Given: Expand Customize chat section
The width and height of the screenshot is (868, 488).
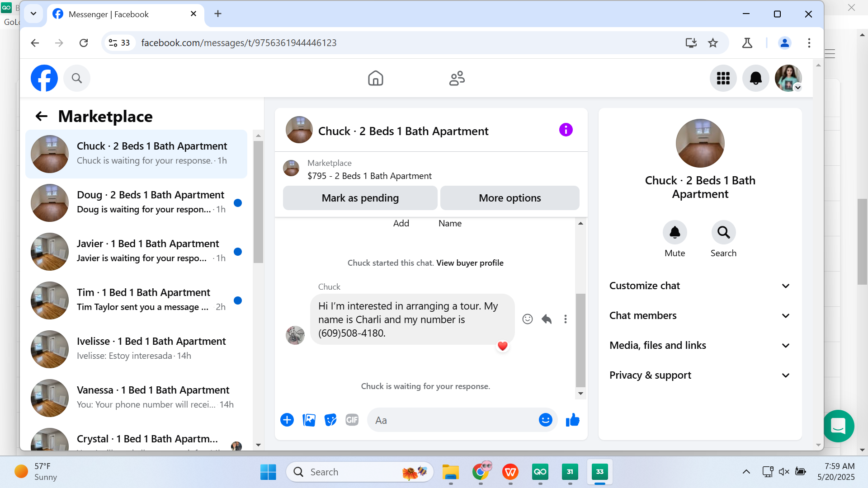Looking at the screenshot, I should (x=699, y=286).
